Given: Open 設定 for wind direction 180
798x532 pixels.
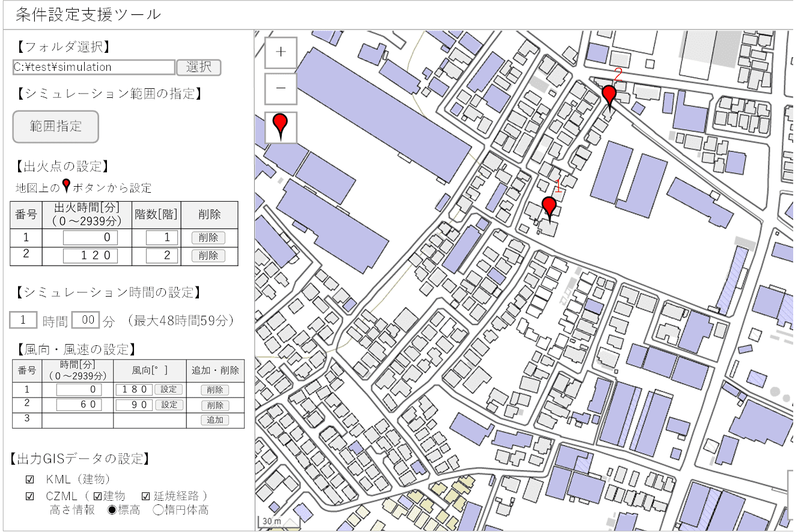Looking at the screenshot, I should click(x=169, y=389).
